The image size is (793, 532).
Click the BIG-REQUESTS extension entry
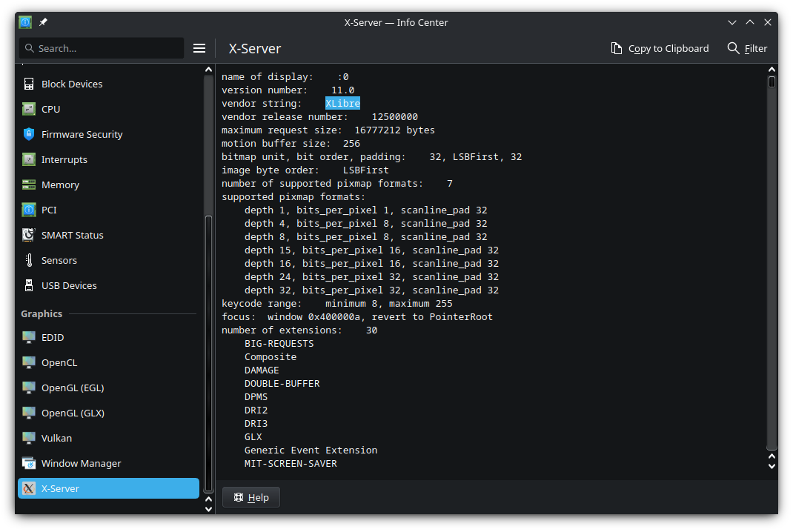coord(279,343)
